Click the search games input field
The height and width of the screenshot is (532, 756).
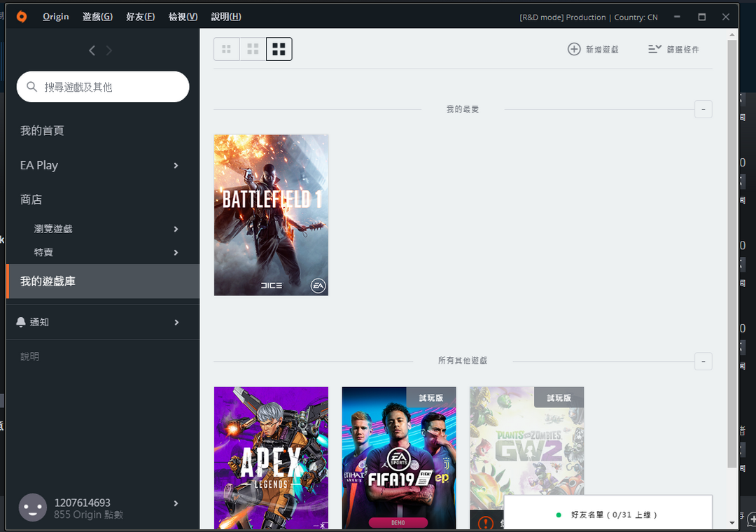(103, 87)
